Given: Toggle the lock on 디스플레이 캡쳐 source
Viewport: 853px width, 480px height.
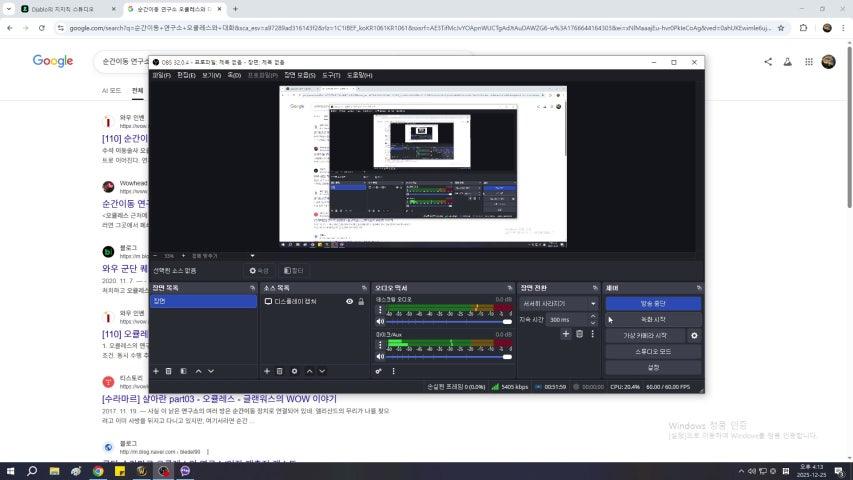Looking at the screenshot, I should 361,301.
